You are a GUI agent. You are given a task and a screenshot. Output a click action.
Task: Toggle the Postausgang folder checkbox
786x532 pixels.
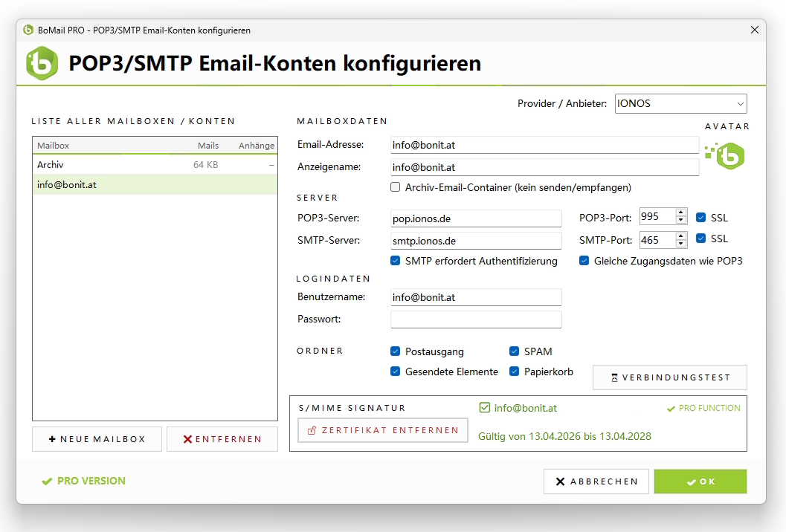tap(396, 351)
